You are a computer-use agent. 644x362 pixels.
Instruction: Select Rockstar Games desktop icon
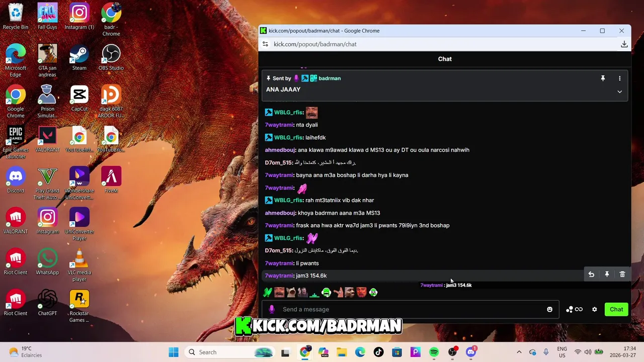tap(79, 306)
